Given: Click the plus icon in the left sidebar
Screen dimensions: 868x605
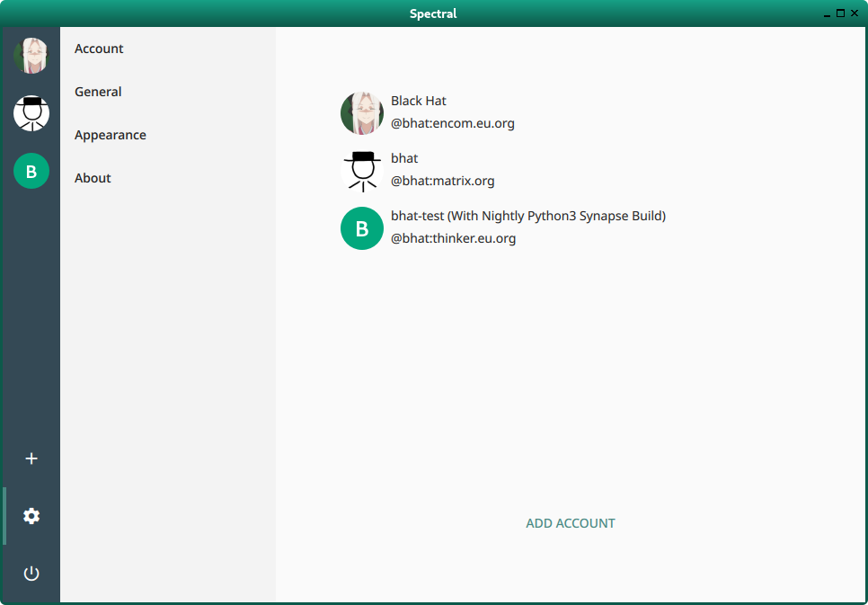Looking at the screenshot, I should point(31,458).
